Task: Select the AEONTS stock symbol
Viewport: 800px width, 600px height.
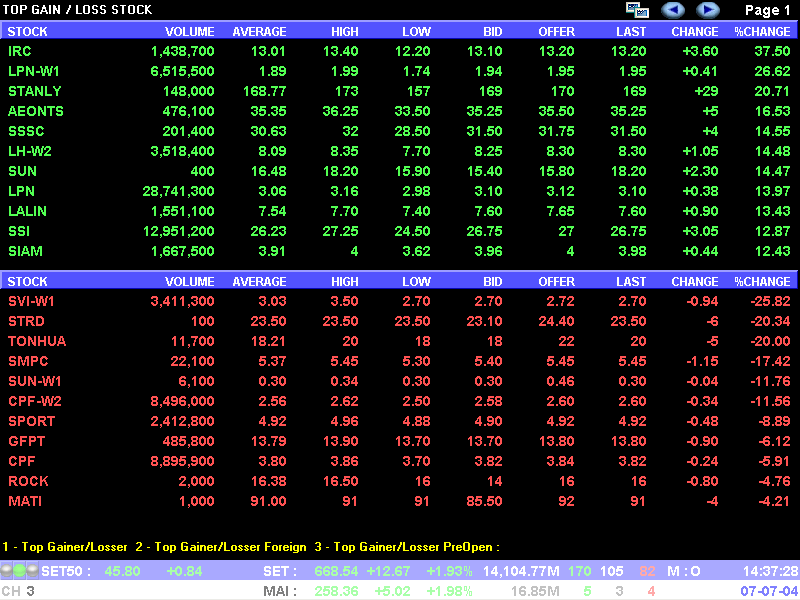Action: [36, 111]
